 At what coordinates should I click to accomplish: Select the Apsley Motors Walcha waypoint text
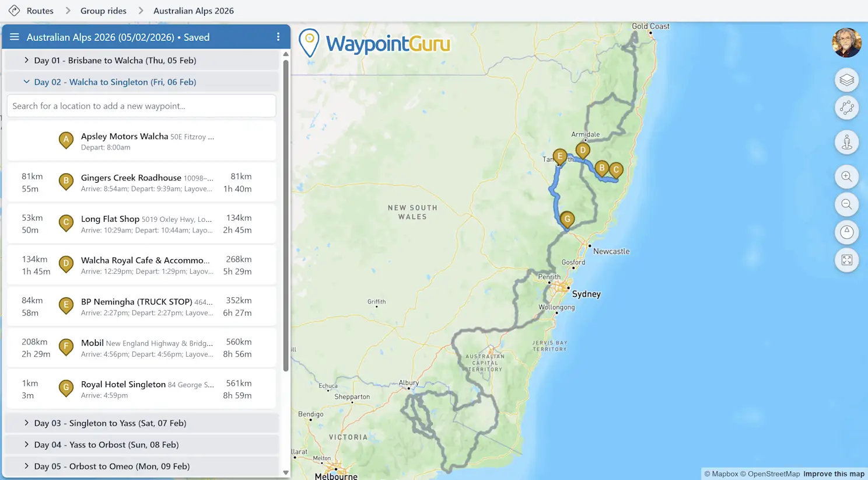click(124, 136)
